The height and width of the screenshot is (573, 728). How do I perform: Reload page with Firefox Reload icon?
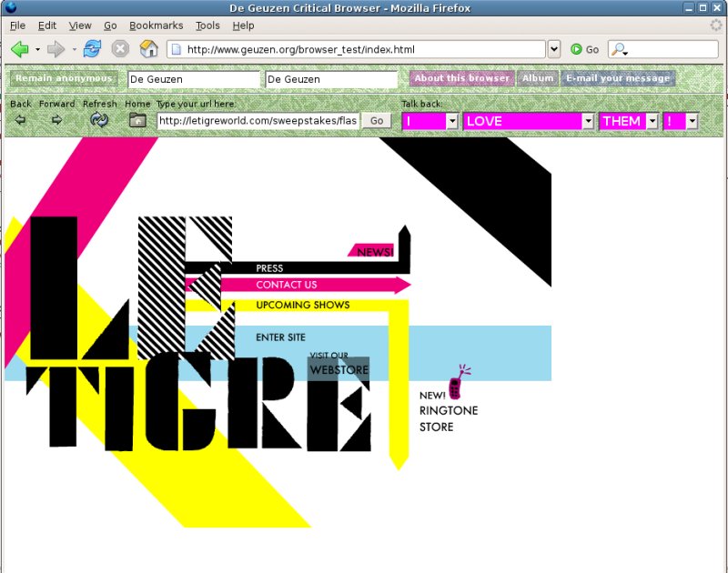click(92, 49)
